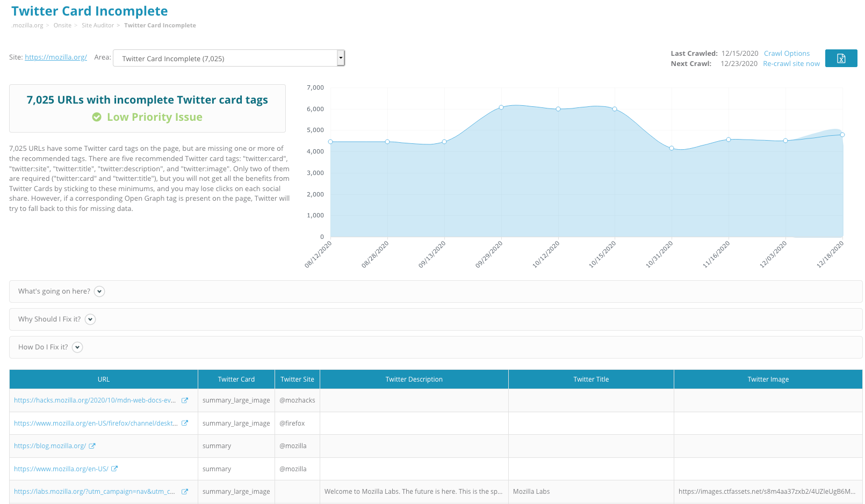Click the external link icon beside the utm_campaign URL
Image resolution: width=865 pixels, height=504 pixels.
click(x=185, y=491)
